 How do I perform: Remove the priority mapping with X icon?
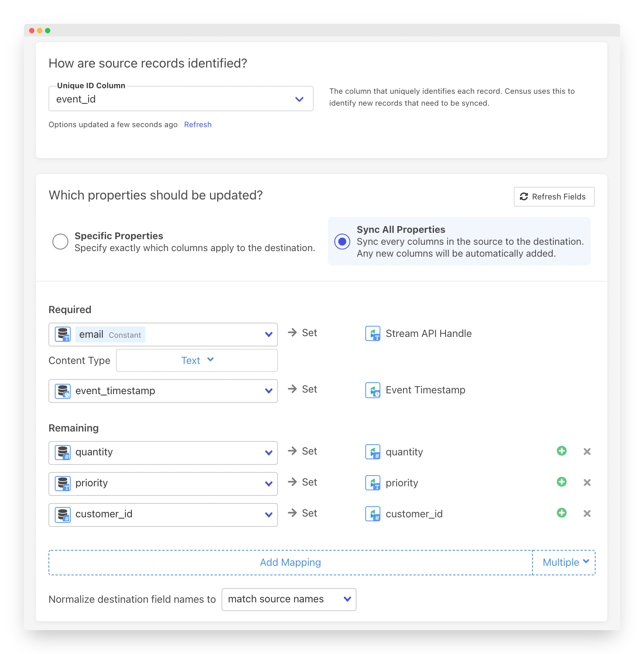(587, 482)
